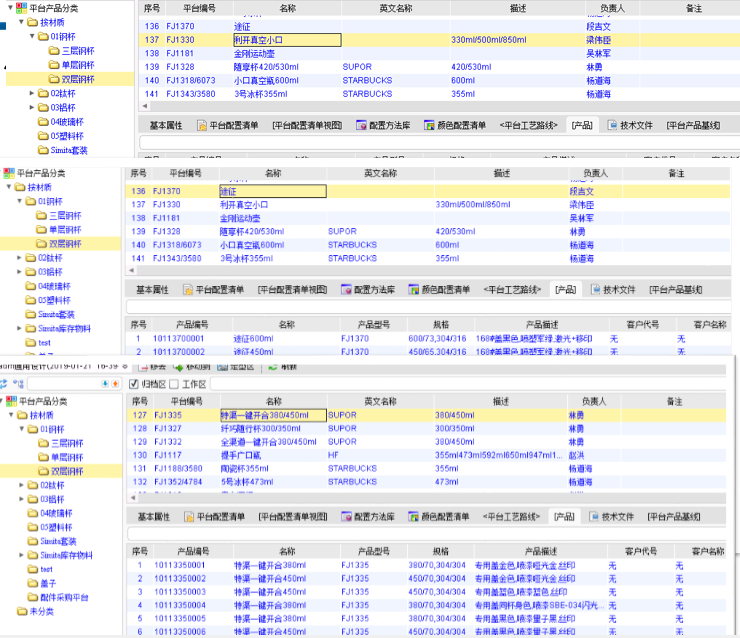Click the 刷新 refresh toolbar icon
Viewport: 740px width, 638px height.
272,367
